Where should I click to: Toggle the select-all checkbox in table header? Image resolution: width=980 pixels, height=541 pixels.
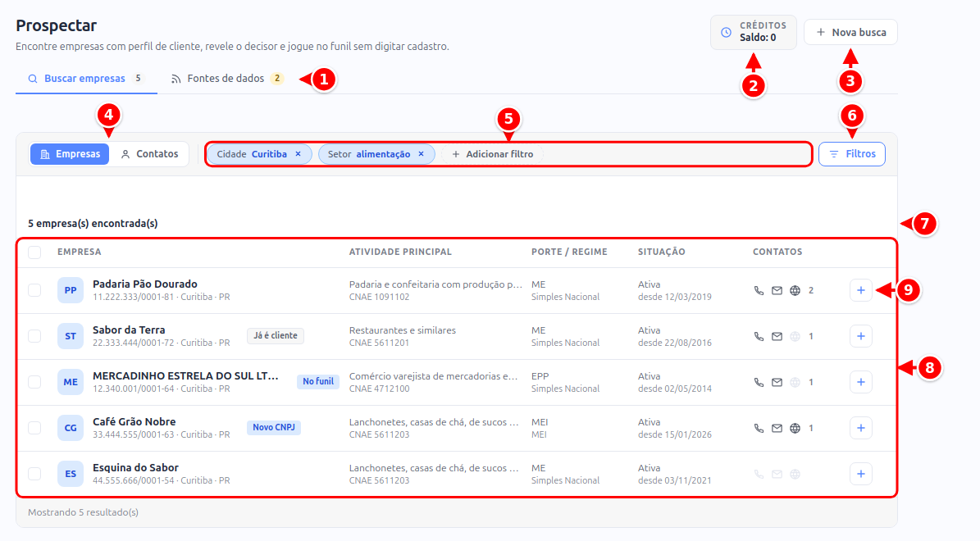click(34, 252)
